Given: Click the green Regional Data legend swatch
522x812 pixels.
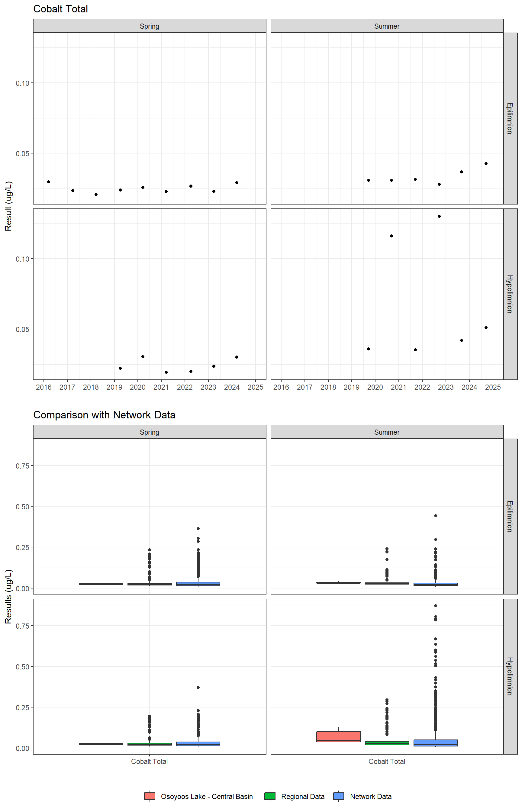Looking at the screenshot, I should click(x=270, y=796).
